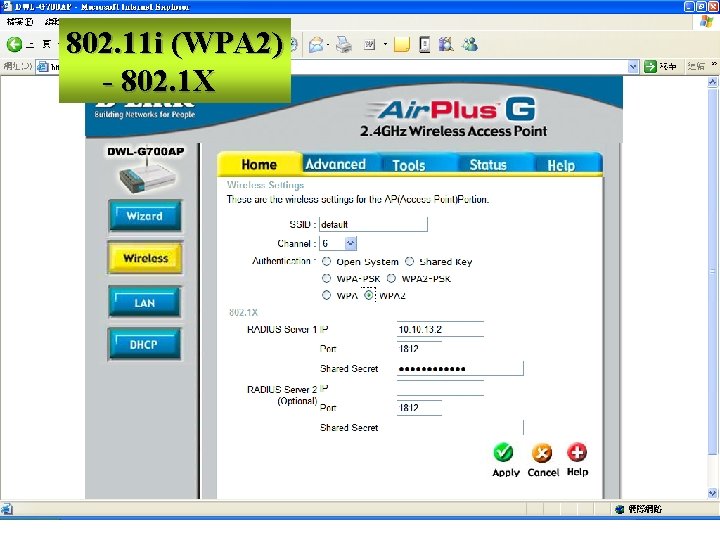Expand the links toolbar chevron
The image size is (720, 540).
(714, 64)
